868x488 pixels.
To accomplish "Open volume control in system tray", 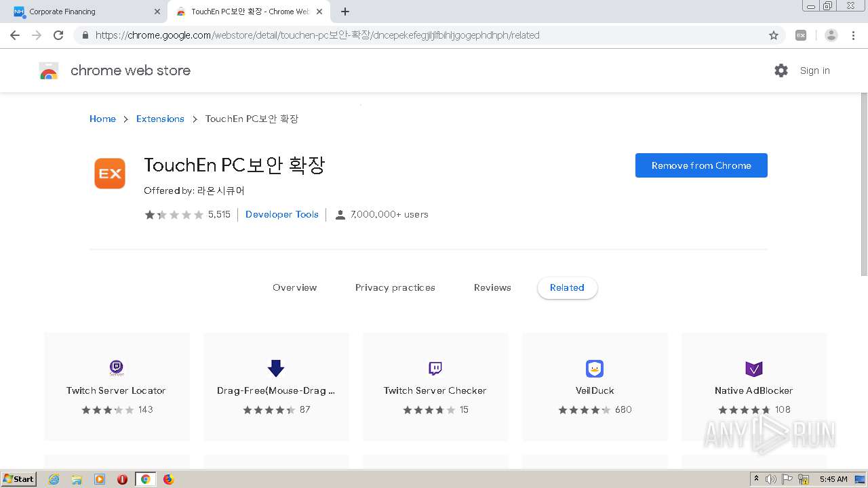I will pos(771,479).
